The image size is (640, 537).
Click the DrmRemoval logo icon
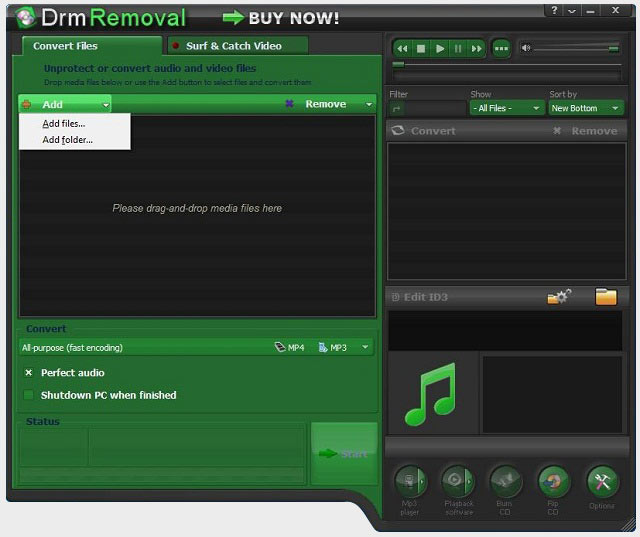point(26,18)
